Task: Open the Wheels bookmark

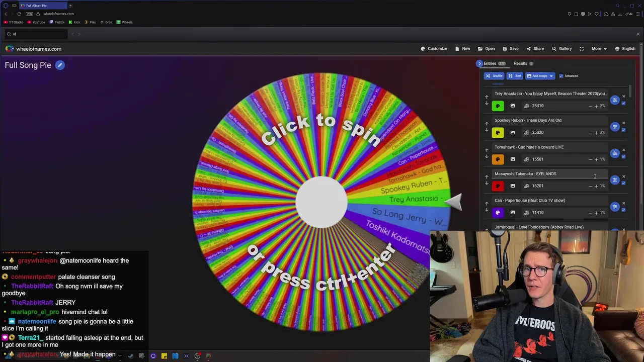Action: tap(124, 22)
